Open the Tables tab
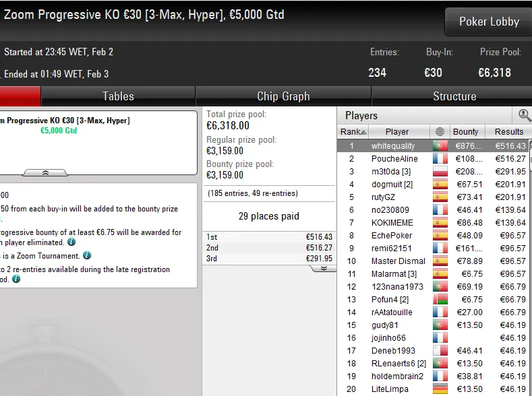Viewport: 532px width, 396px height. click(x=118, y=96)
